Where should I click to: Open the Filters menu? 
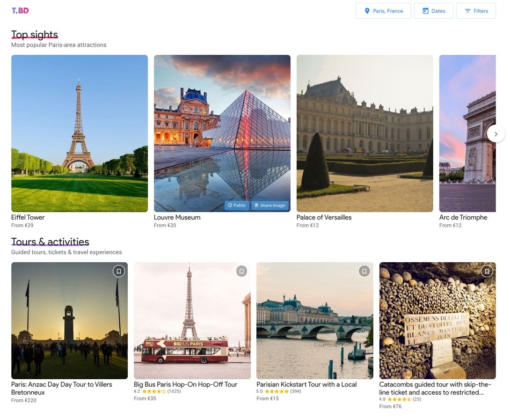476,11
